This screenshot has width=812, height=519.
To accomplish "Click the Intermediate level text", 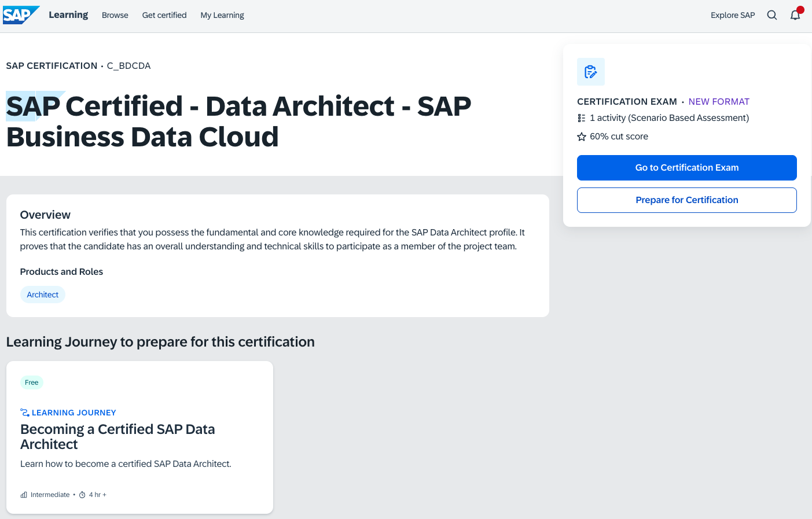I will pyautogui.click(x=50, y=495).
